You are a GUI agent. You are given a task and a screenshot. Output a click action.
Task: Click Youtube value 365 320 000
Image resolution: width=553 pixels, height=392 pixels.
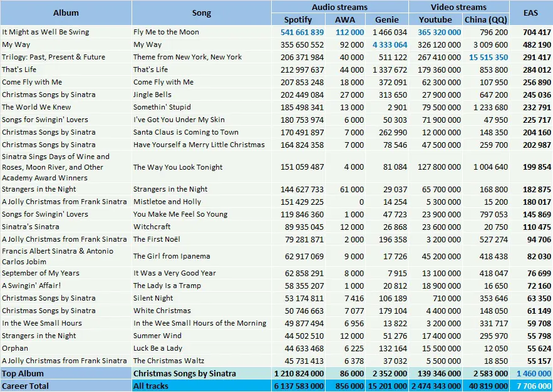[x=439, y=33]
